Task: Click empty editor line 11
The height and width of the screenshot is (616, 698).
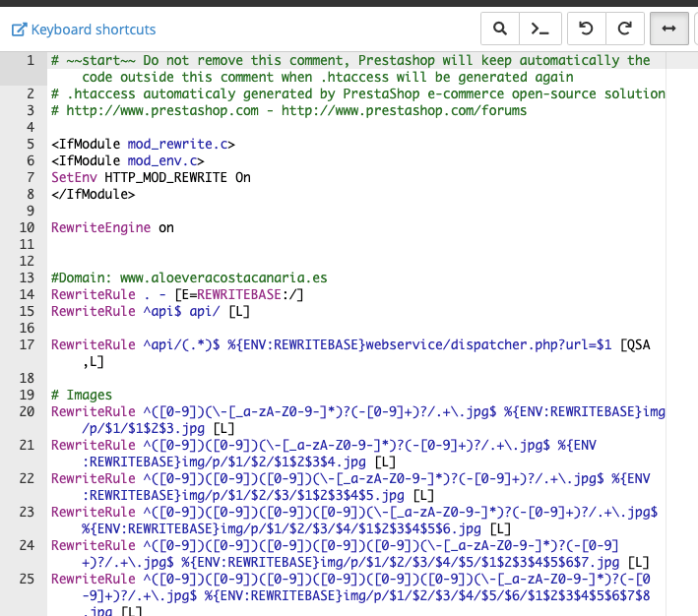Action: click(x=356, y=244)
